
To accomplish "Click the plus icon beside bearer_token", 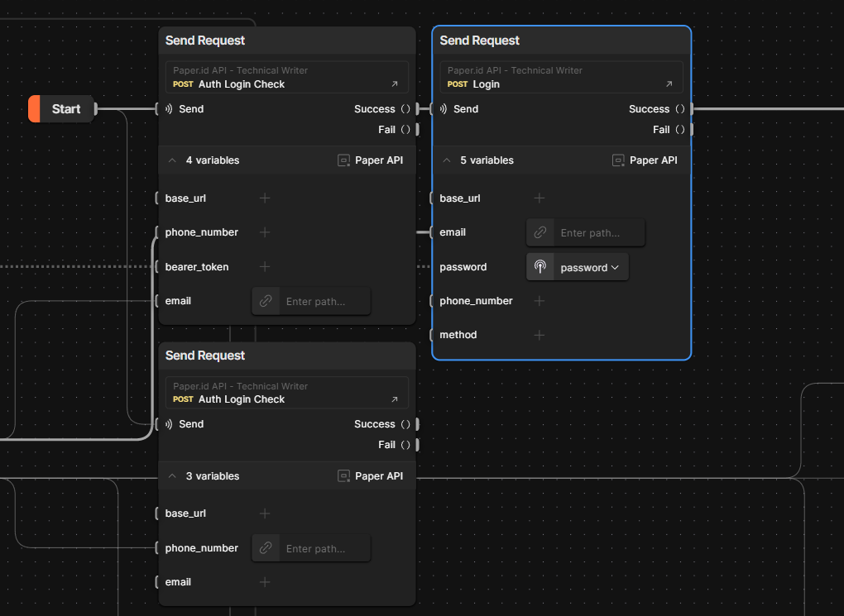I will coord(265,267).
